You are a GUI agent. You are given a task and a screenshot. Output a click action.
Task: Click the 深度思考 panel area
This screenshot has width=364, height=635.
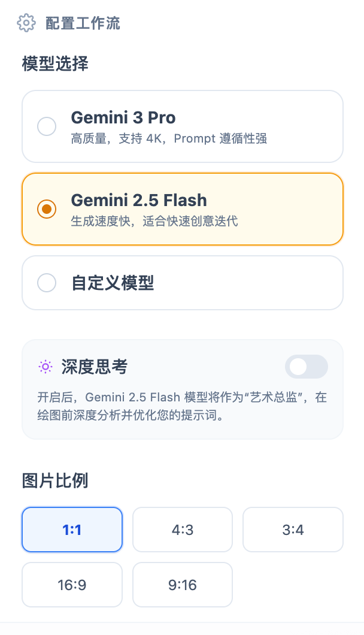[182, 389]
